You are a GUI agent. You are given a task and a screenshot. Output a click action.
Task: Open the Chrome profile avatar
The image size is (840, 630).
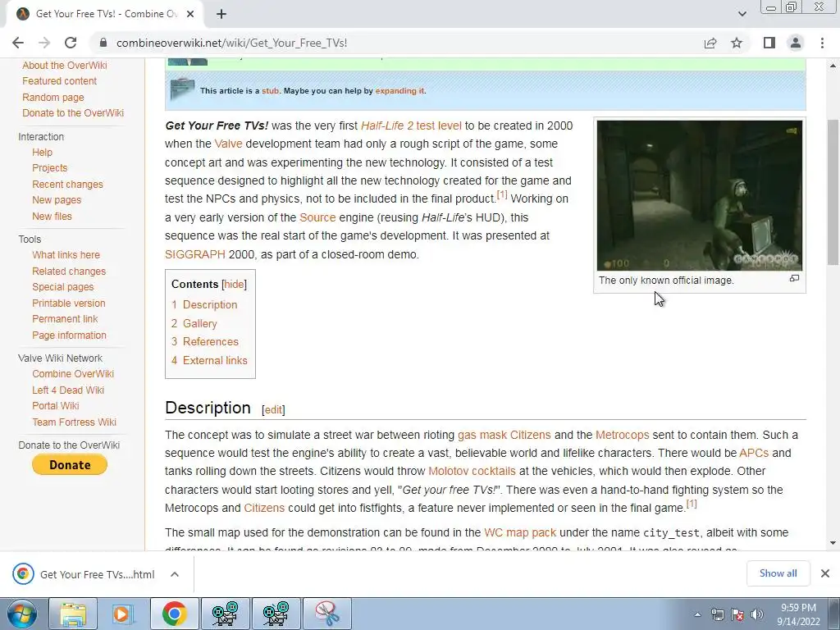(x=796, y=43)
